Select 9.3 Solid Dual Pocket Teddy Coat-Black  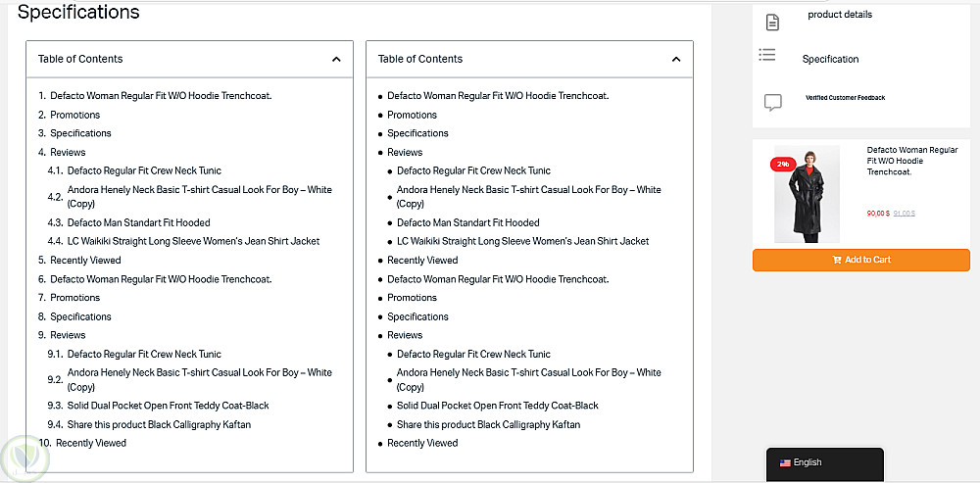tap(168, 406)
